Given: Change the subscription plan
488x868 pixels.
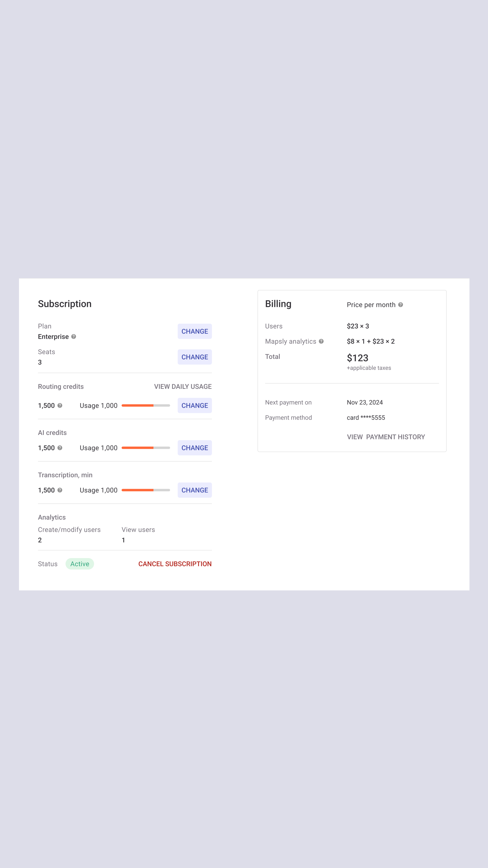Looking at the screenshot, I should pos(195,331).
